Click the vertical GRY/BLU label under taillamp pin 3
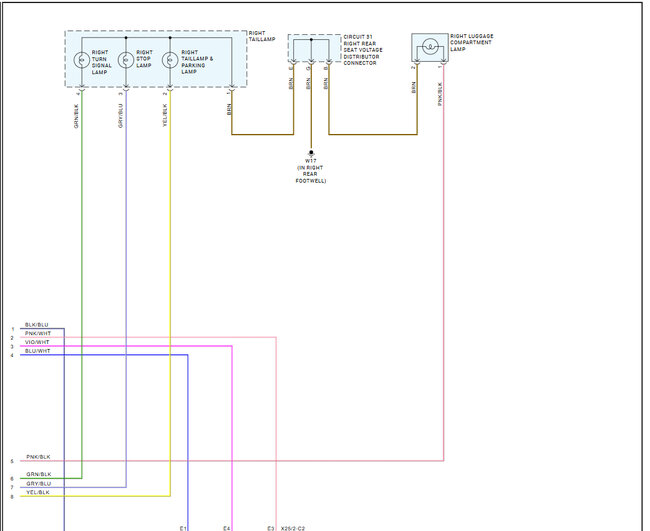 [121, 116]
